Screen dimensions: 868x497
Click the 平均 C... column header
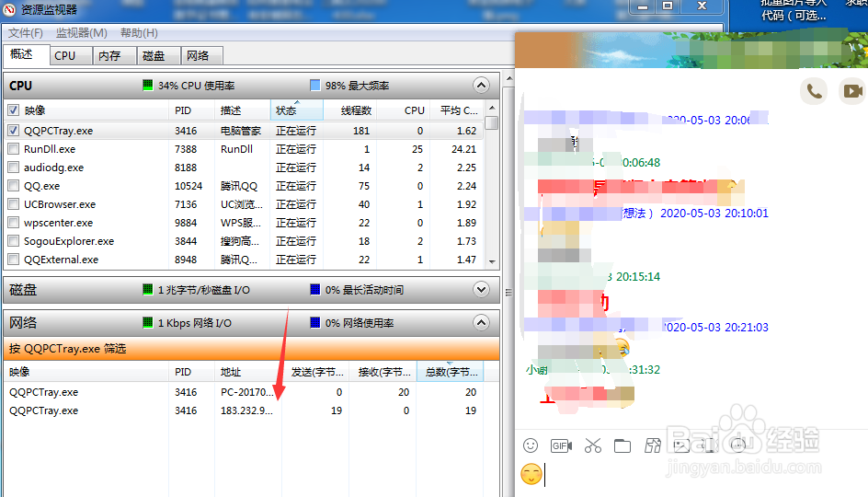point(458,110)
